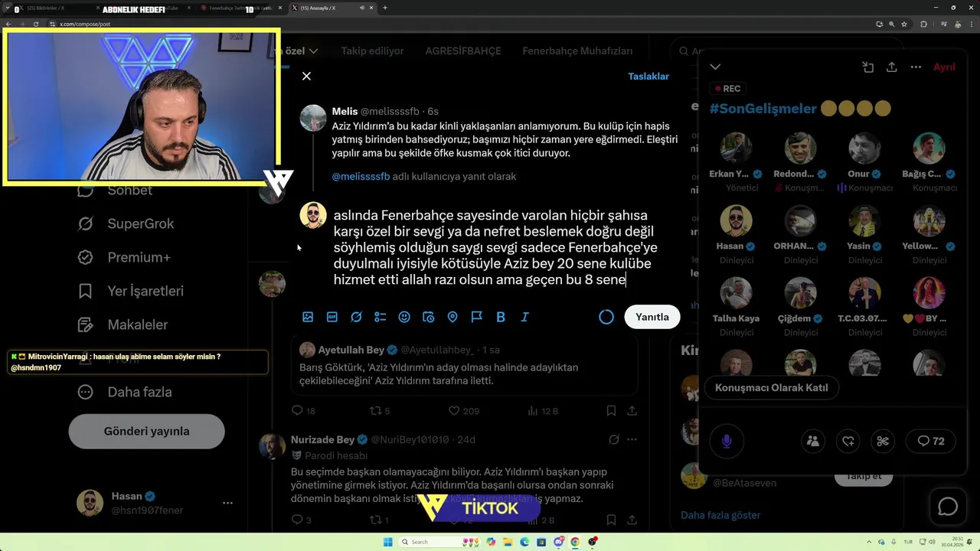The height and width of the screenshot is (551, 980).
Task: Open a new browser tab
Action: 384,8
